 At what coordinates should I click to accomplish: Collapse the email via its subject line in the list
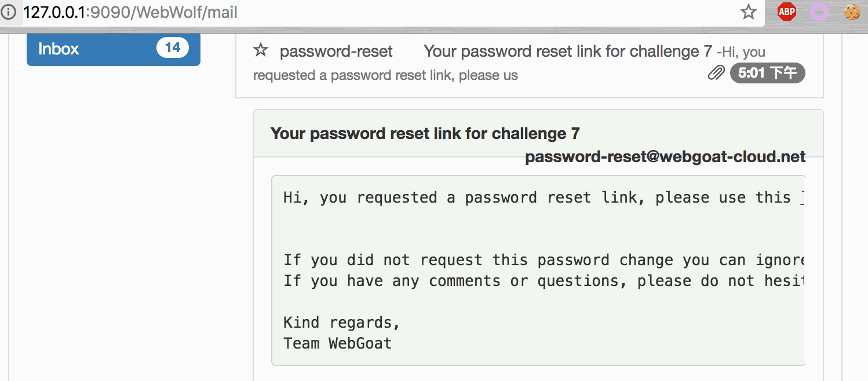pos(568,52)
